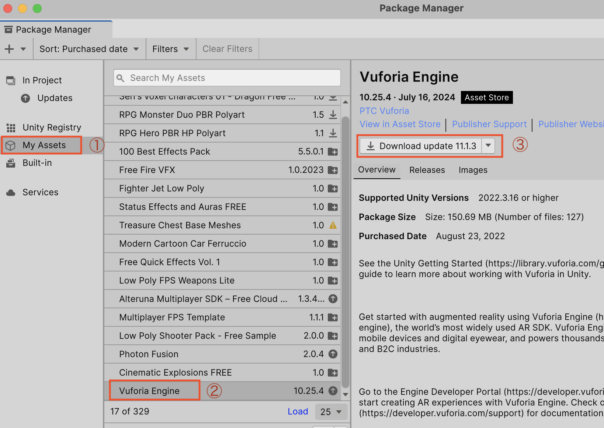The width and height of the screenshot is (604, 428).
Task: Click warning icon on Treasure Chest Base Meshes
Action: (333, 225)
